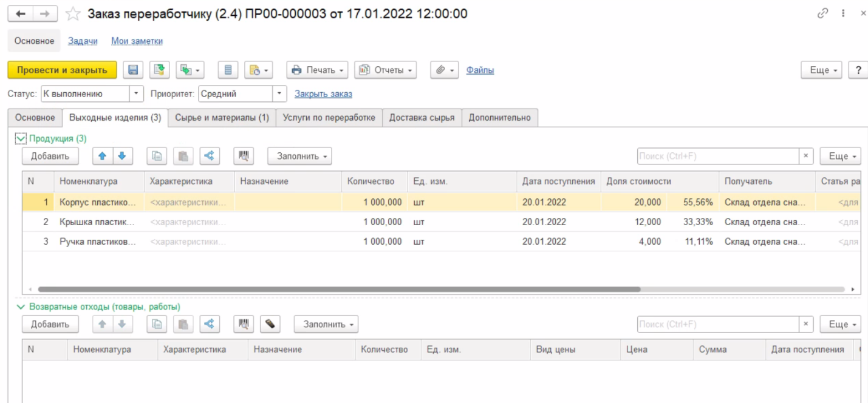The width and height of the screenshot is (868, 403).
Task: Click the Продукция search field
Action: point(717,156)
